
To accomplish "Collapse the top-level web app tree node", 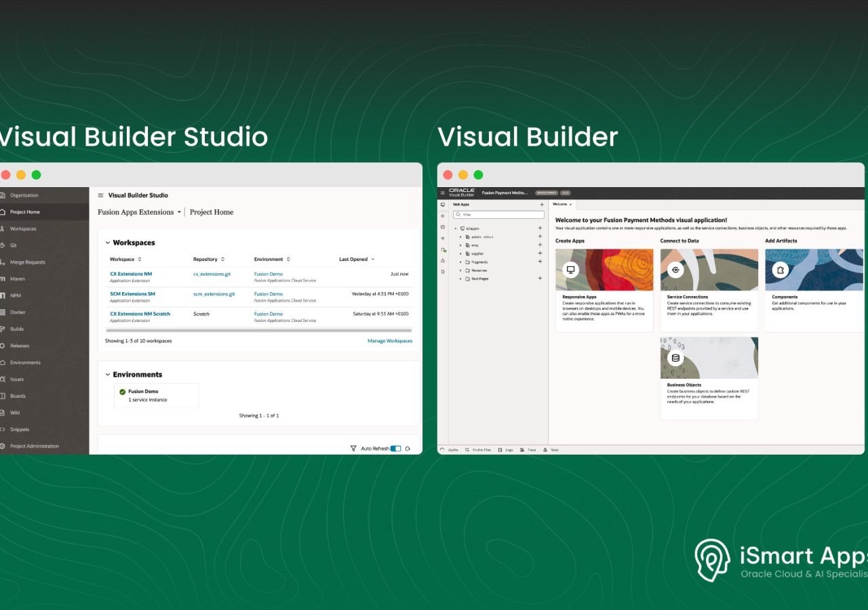I will coord(456,228).
